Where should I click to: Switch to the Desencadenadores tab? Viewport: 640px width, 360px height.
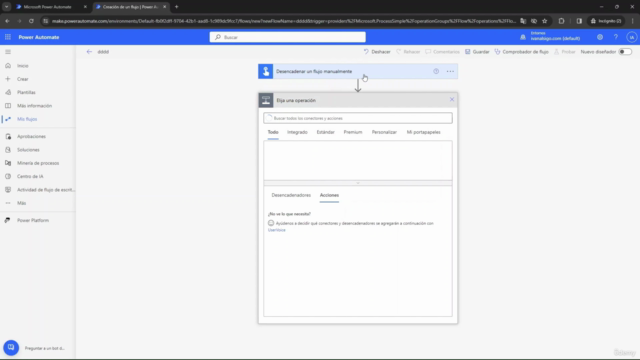pyautogui.click(x=291, y=195)
